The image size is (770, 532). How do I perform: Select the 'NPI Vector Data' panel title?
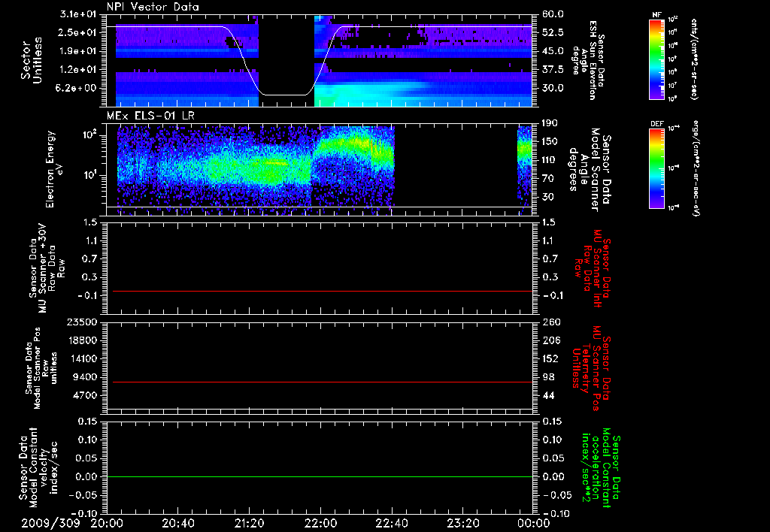153,7
